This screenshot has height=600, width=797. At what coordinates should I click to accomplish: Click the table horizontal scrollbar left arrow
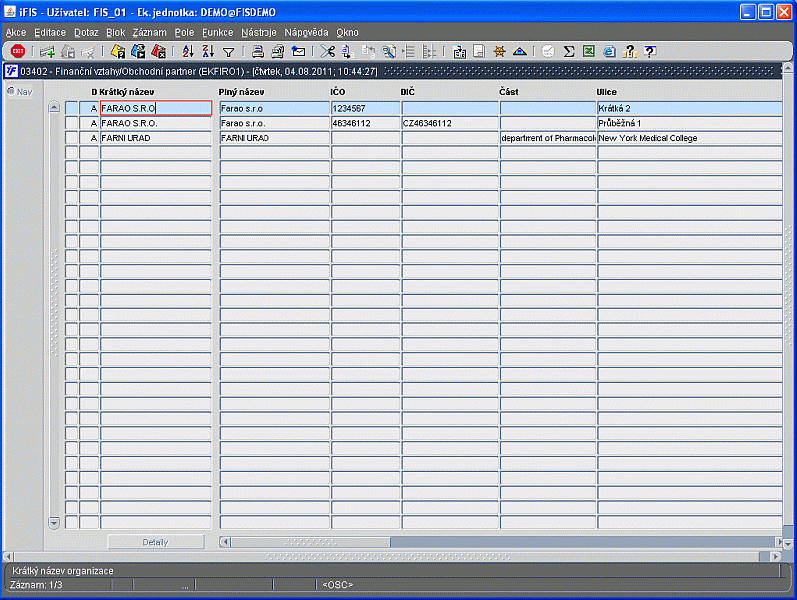pyautogui.click(x=225, y=542)
